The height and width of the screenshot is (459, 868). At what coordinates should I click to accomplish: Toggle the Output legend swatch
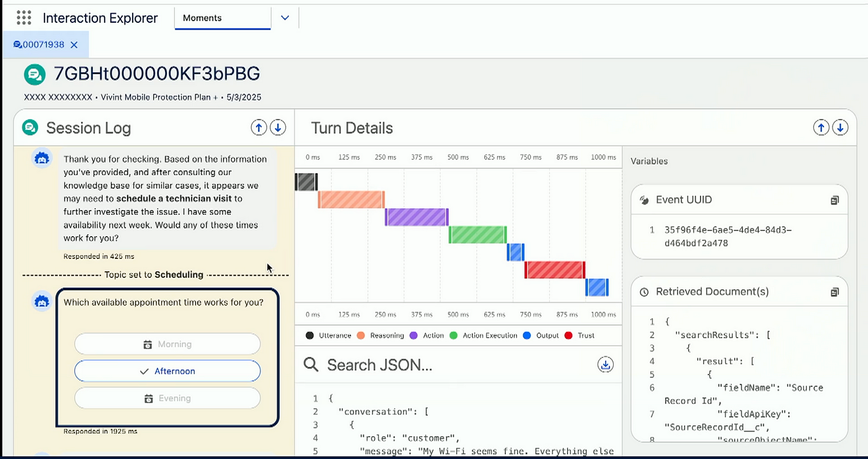coord(526,336)
